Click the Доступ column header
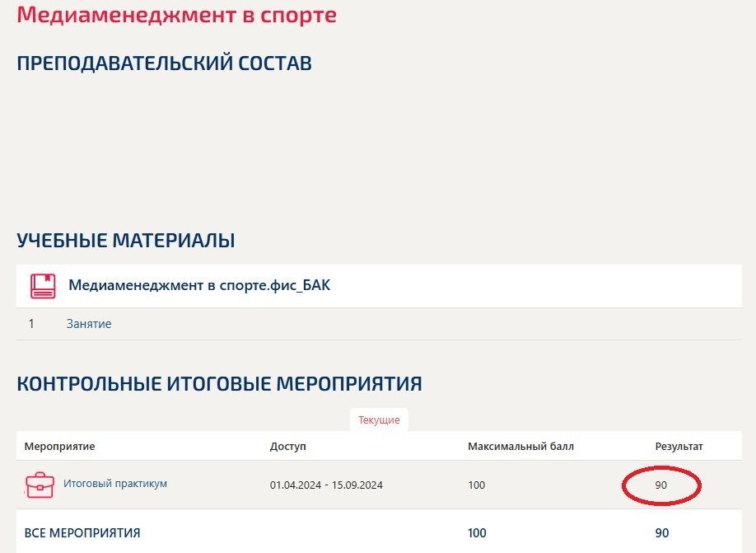756x553 pixels. coord(288,447)
